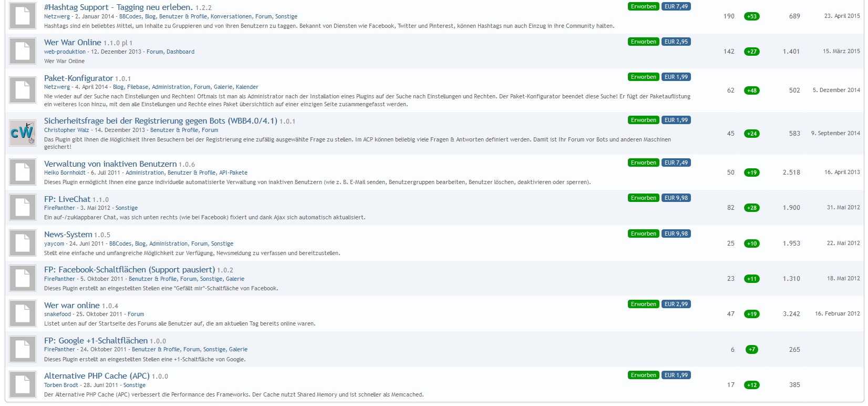Click the EUR 2,99 price badge of Wer war online
This screenshot has height=406, width=868.
[x=676, y=304]
